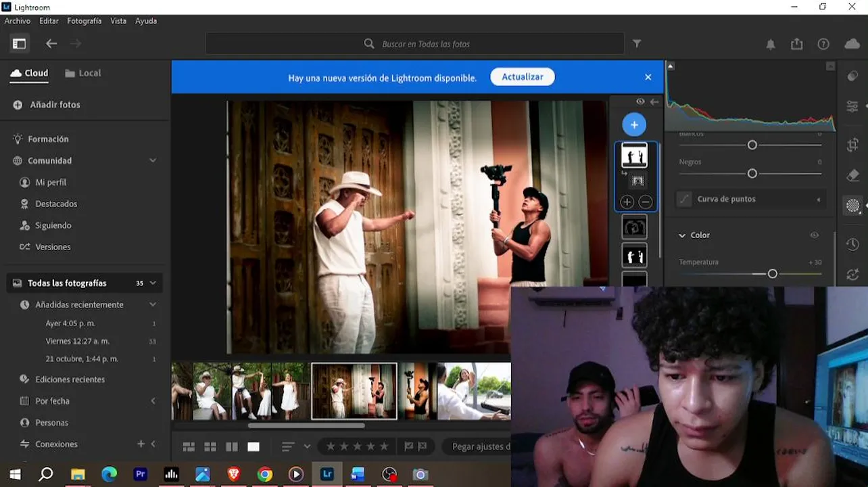Open Google Chrome from taskbar

pyautogui.click(x=265, y=475)
